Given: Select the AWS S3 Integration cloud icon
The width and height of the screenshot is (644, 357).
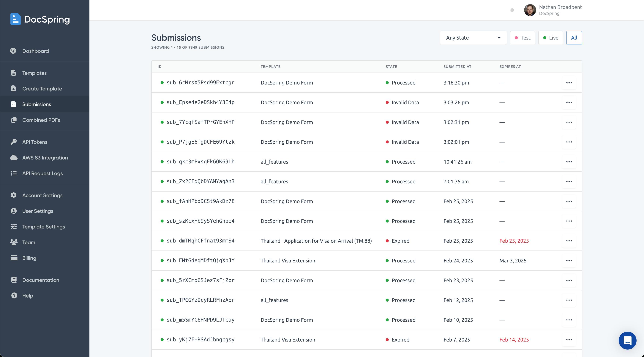Looking at the screenshot, I should (x=14, y=158).
